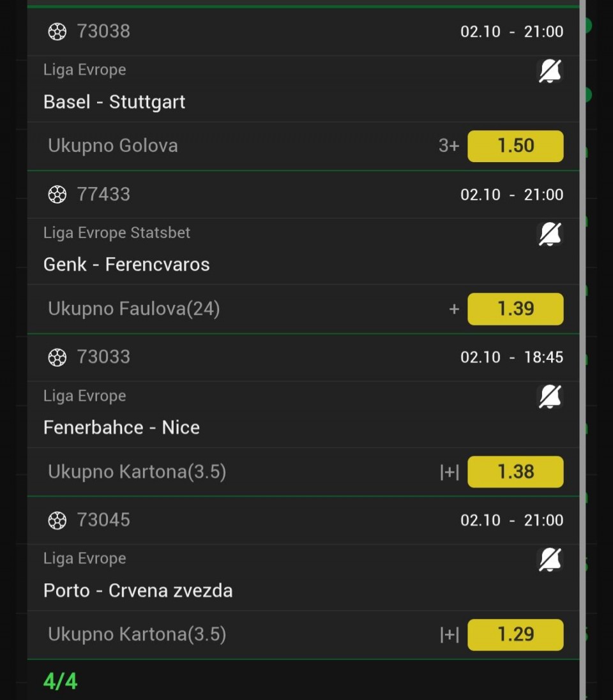The image size is (613, 700).
Task: Open Porto - Crvena zvezda match details
Action: [138, 590]
